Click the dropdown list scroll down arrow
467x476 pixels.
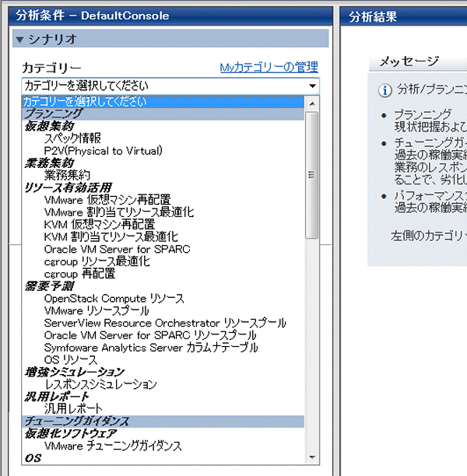[x=312, y=457]
